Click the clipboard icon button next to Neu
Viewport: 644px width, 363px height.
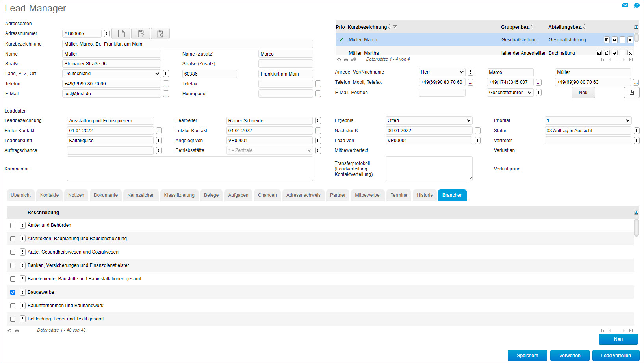(x=631, y=93)
